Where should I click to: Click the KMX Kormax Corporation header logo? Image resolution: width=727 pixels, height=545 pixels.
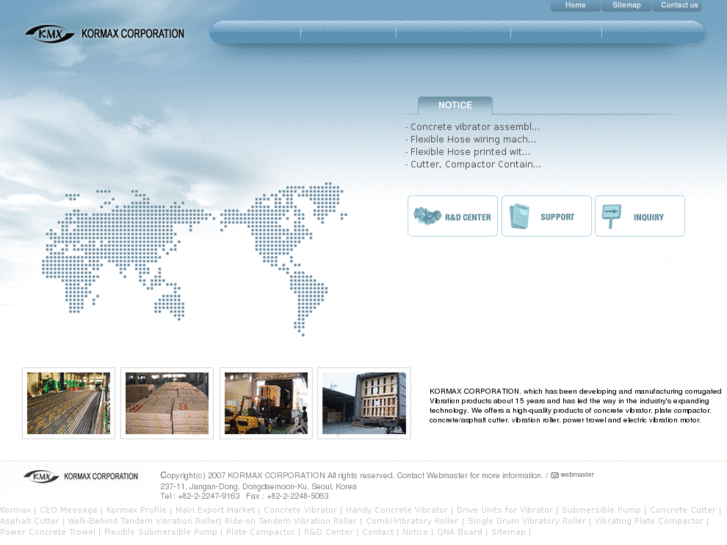tap(105, 33)
